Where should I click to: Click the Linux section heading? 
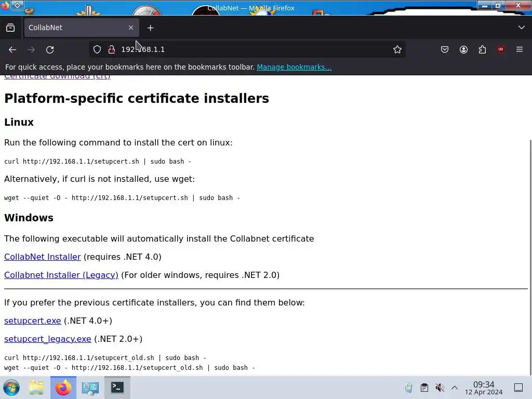point(19,122)
